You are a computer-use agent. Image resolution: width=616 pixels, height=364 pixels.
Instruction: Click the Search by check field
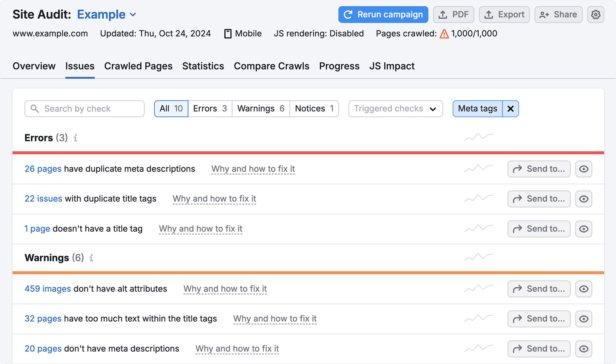point(84,109)
